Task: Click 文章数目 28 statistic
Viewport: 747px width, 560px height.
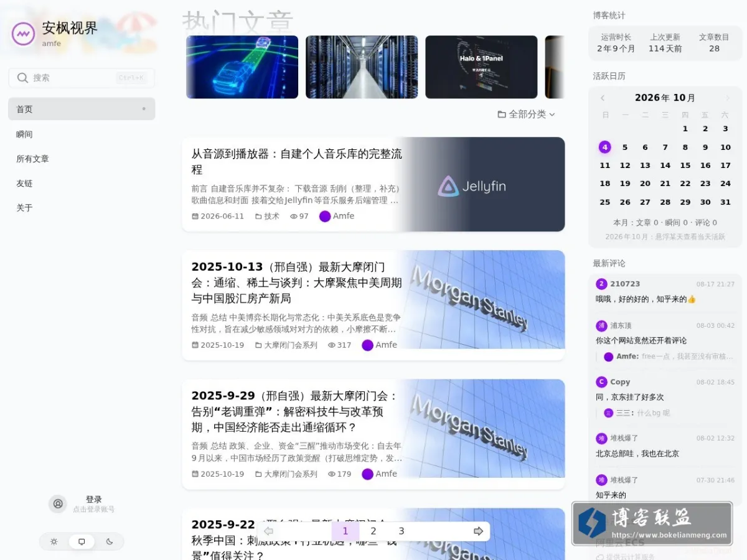Action: (714, 43)
